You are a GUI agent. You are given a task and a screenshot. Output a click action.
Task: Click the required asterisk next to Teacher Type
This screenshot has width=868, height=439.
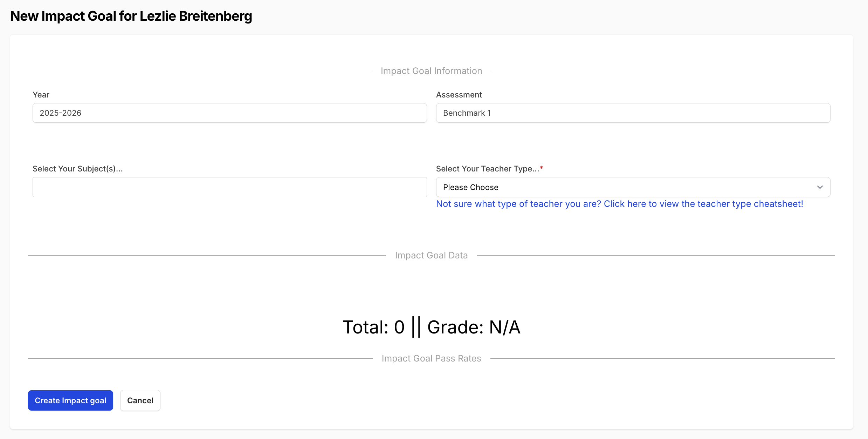click(x=542, y=168)
